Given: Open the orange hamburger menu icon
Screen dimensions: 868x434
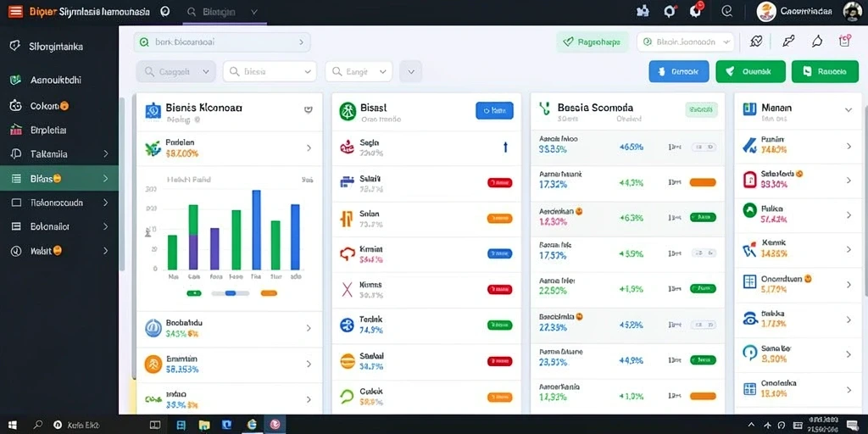Looking at the screenshot, I should click(x=15, y=11).
